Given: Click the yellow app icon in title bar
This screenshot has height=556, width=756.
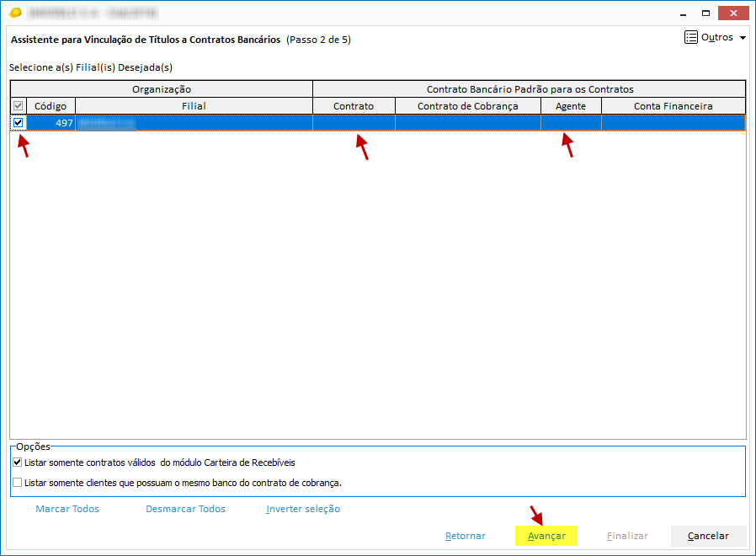Looking at the screenshot, I should pos(15,13).
